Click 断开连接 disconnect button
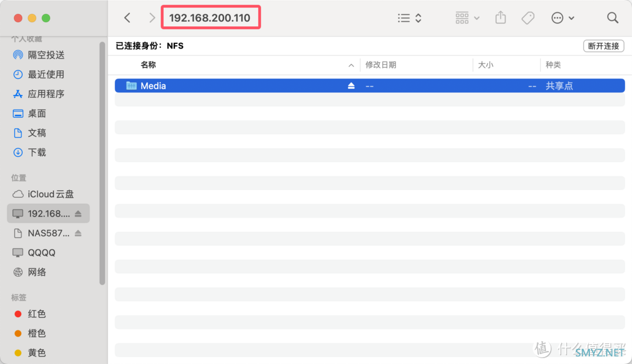Viewport: 632px width, 364px height. 603,46
